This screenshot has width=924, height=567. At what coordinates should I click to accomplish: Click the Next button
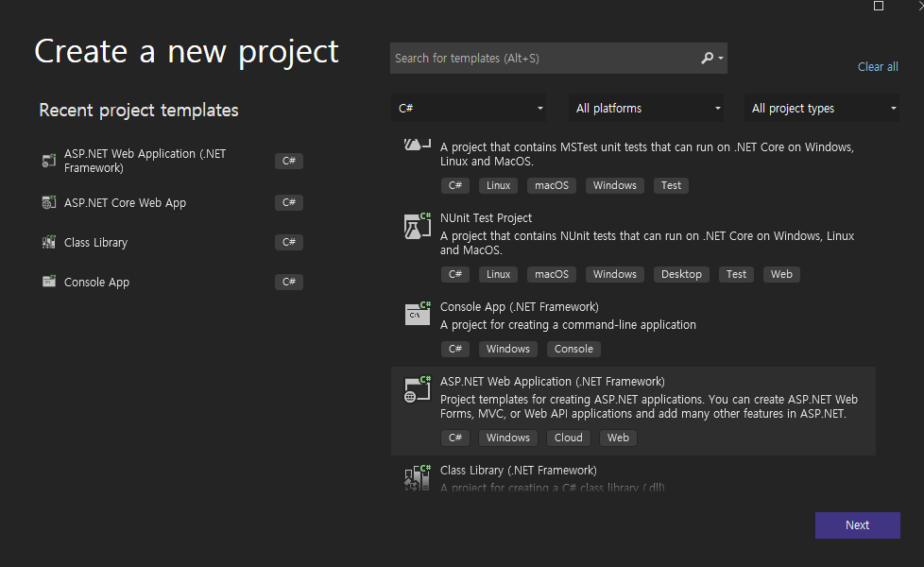858,525
